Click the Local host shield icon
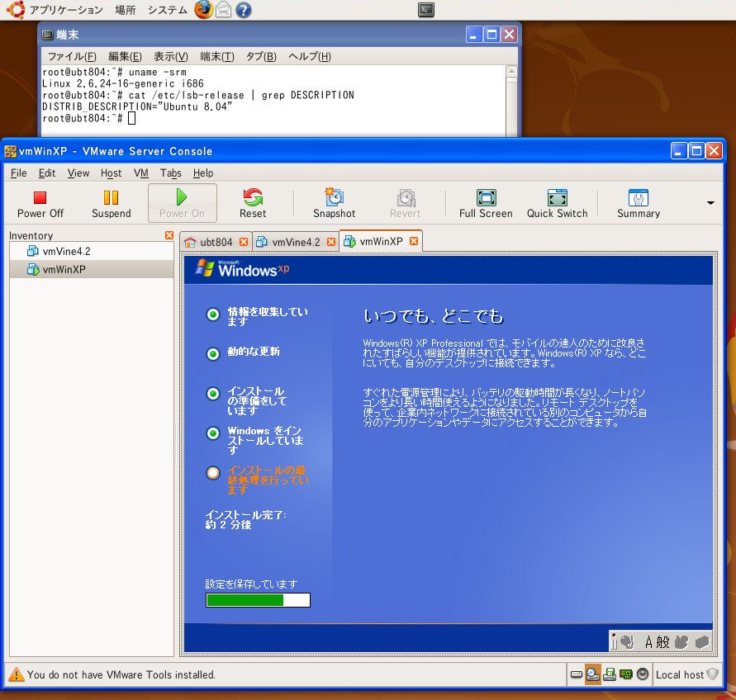Viewport: 736px width, 700px height. click(712, 674)
